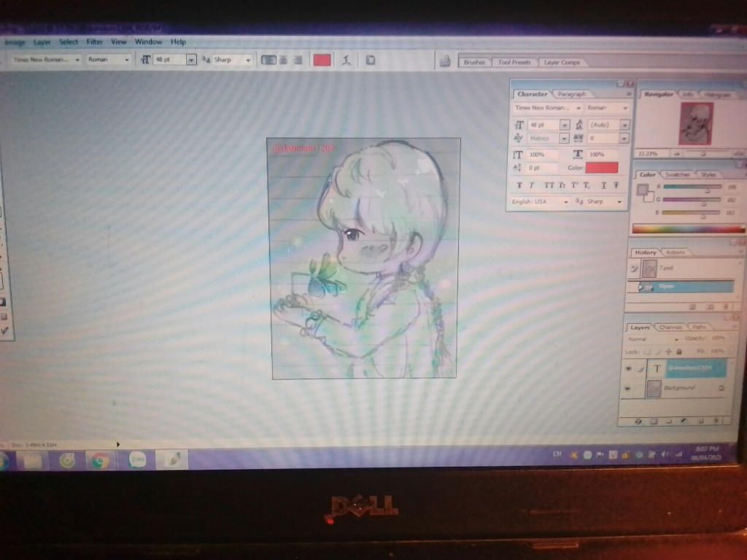Expand the Metrics kerning dropdown
This screenshot has height=560, width=747.
coord(564,138)
